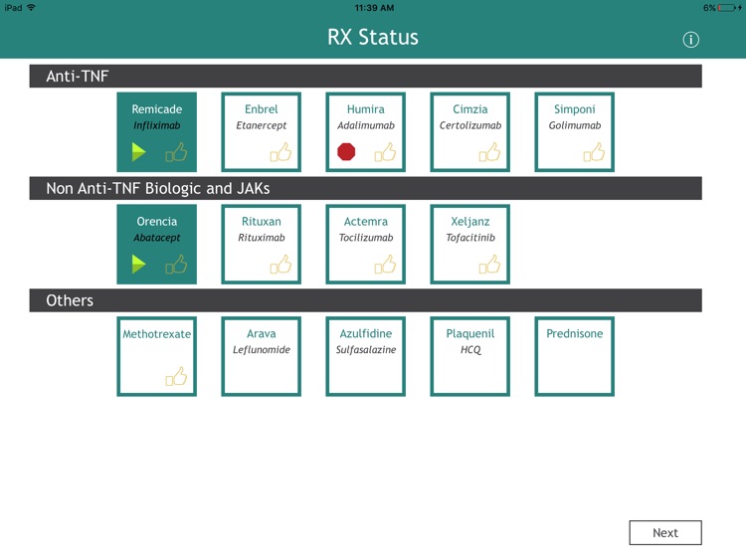The image size is (746, 560).
Task: Tap the thumbs-up icon on the Actemra card
Action: point(385,264)
